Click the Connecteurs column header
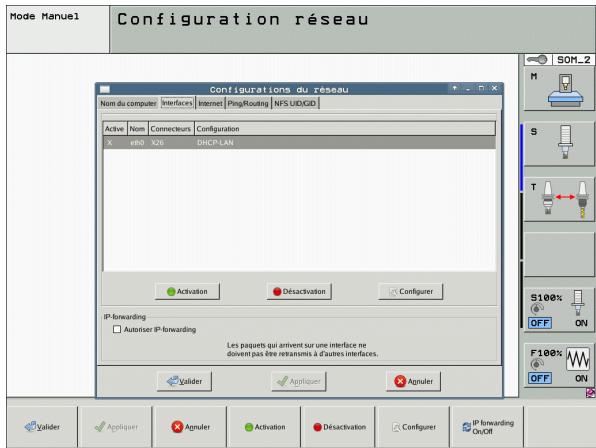 coord(171,129)
